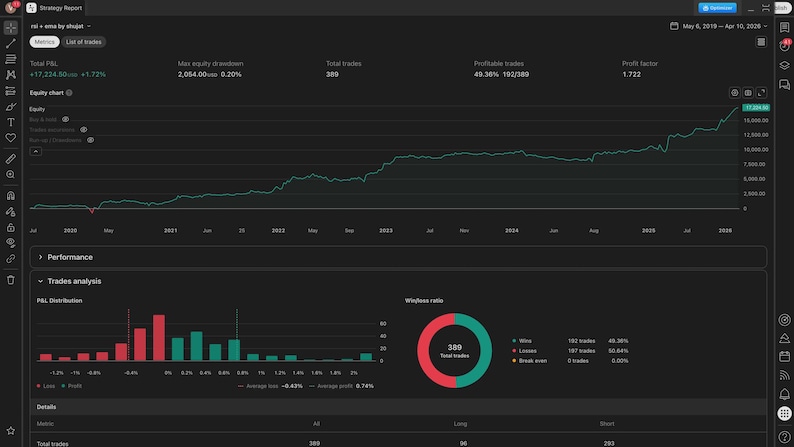Switch to List of trades tab

84,42
